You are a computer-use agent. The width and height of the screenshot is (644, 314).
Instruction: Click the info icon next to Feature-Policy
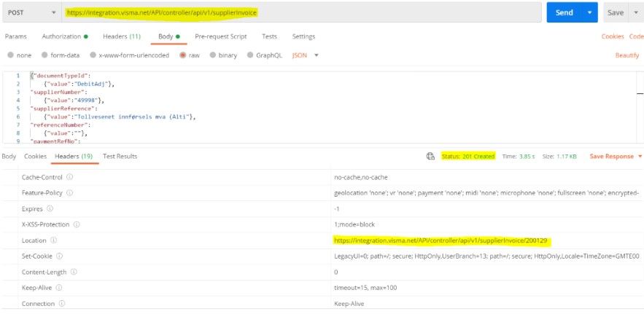tap(69, 193)
